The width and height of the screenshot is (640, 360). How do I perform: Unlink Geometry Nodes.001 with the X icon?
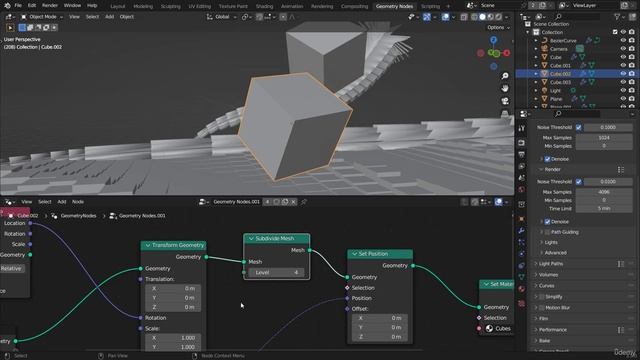[293, 202]
